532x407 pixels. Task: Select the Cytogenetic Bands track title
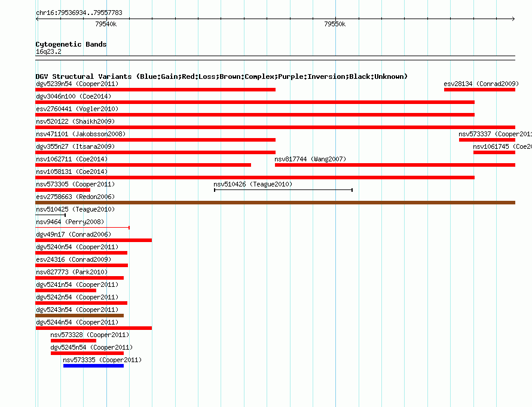71,44
